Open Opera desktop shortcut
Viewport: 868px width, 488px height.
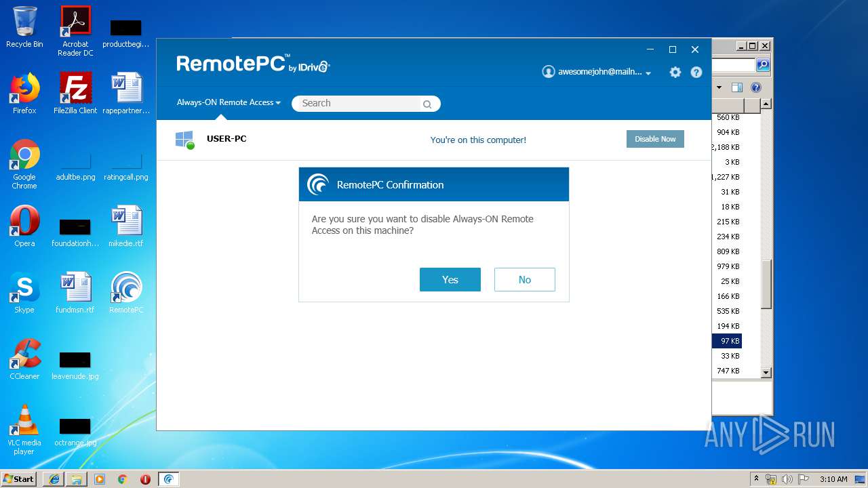coord(24,226)
